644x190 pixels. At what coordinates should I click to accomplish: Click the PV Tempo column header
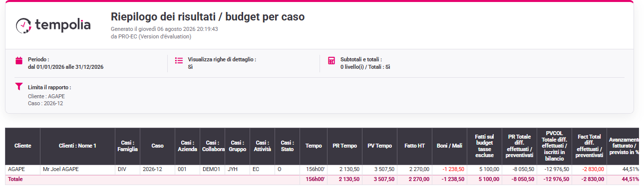(379, 146)
